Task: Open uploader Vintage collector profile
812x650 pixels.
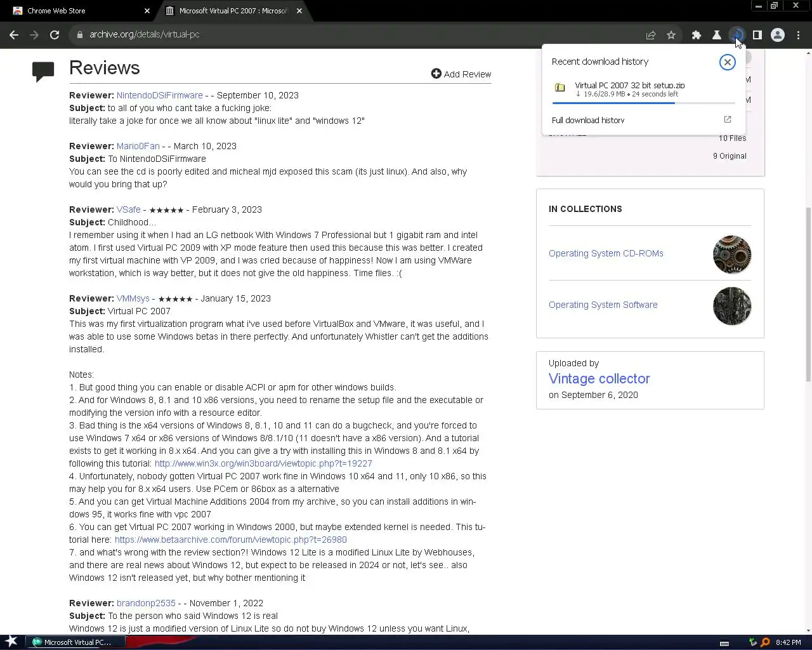Action: coord(599,378)
